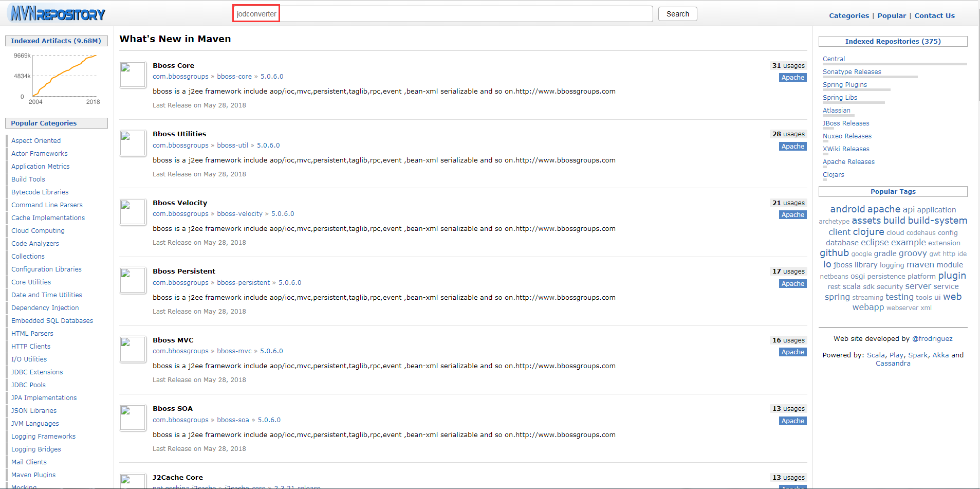Open the Bboss Core artifact thumbnail
The height and width of the screenshot is (489, 980).
133,75
